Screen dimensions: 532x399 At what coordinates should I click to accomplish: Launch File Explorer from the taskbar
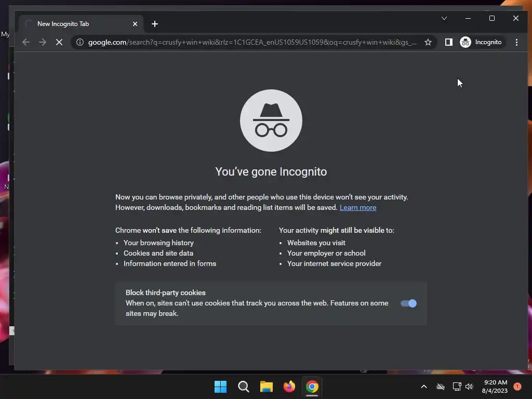point(267,387)
